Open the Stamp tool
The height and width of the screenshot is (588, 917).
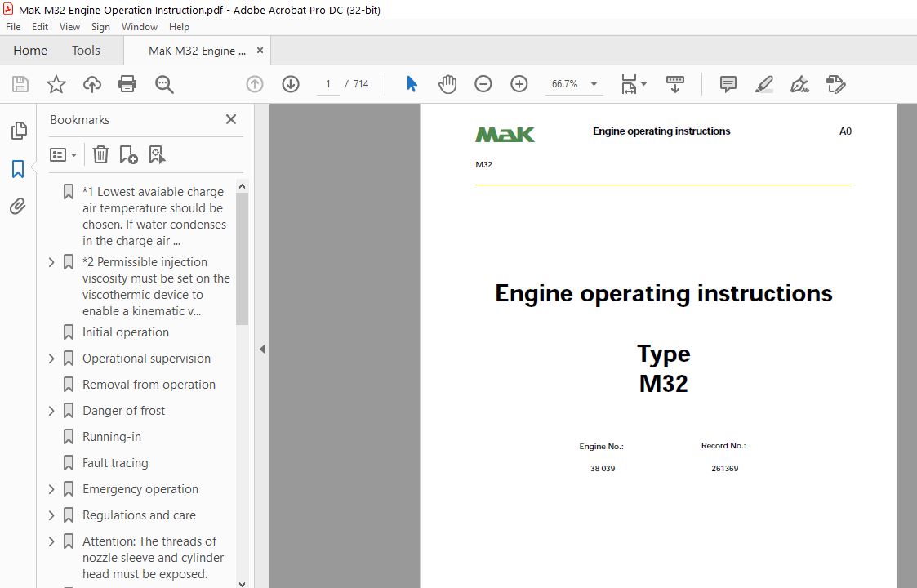[835, 84]
